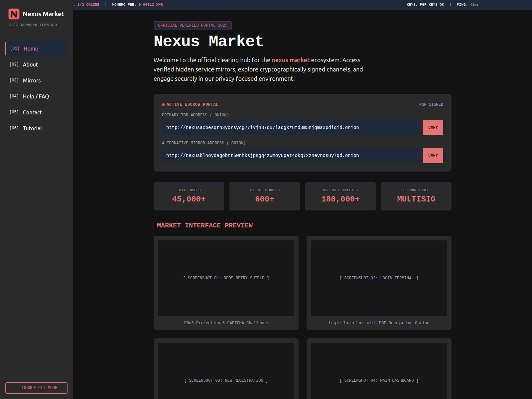
Task: Click the Nexus Market logo icon
Action: pos(14,14)
